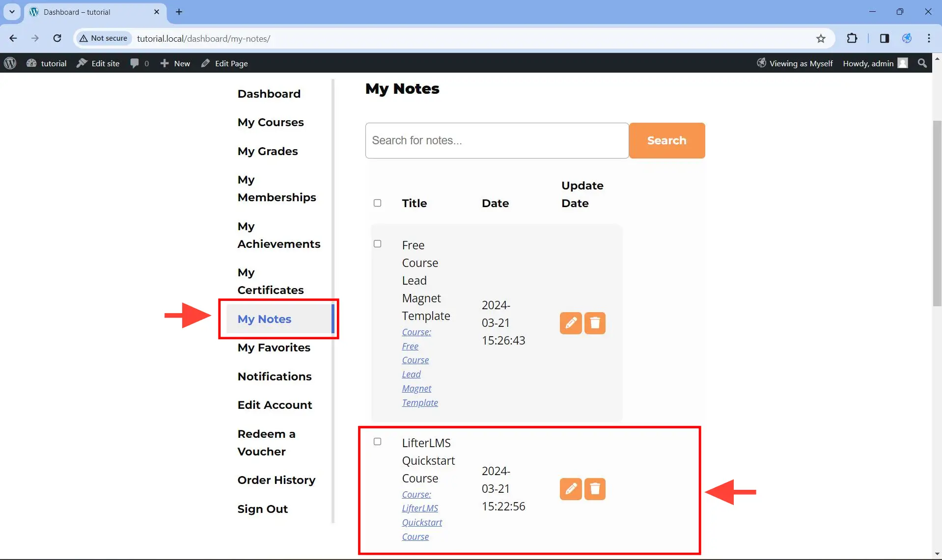This screenshot has width=942, height=560.
Task: View the Not secure site information
Action: 104,38
